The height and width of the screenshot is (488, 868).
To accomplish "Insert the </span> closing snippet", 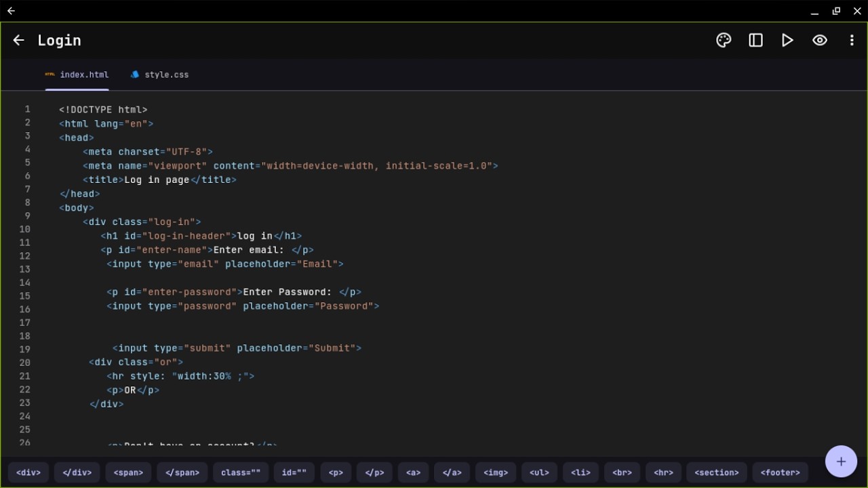I will point(182,472).
